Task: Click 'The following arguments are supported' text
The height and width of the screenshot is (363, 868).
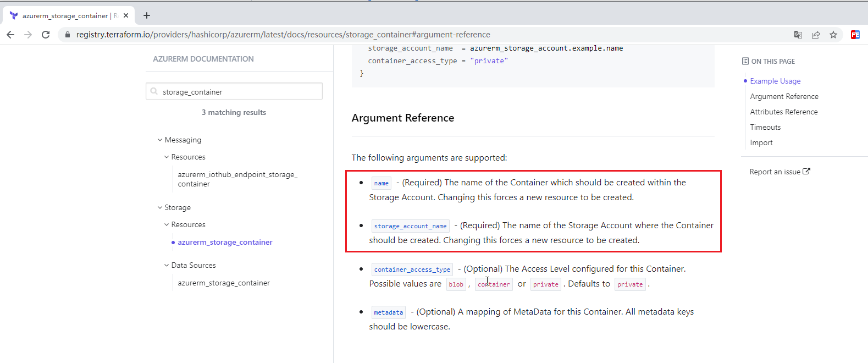Action: click(429, 158)
